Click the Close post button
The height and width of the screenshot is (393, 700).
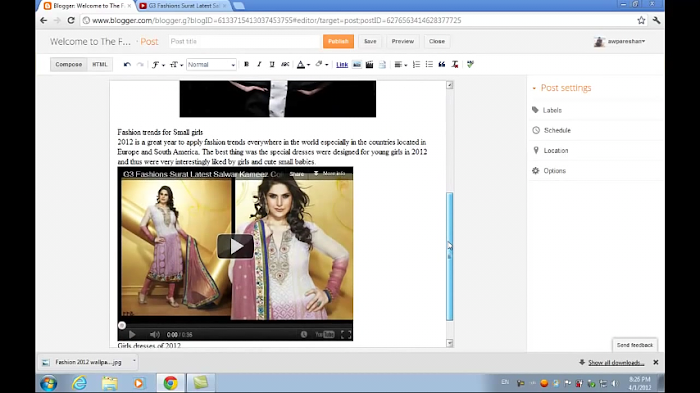(437, 41)
